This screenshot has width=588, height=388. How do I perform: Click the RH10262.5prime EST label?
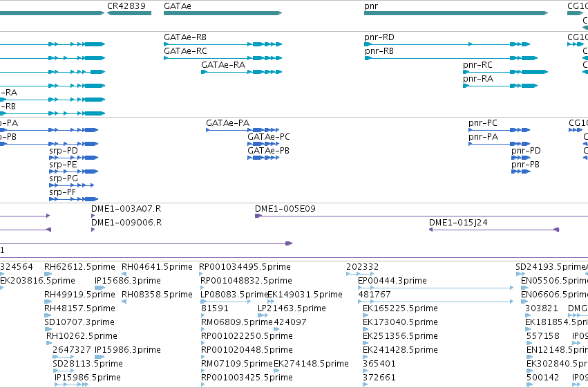coord(82,337)
